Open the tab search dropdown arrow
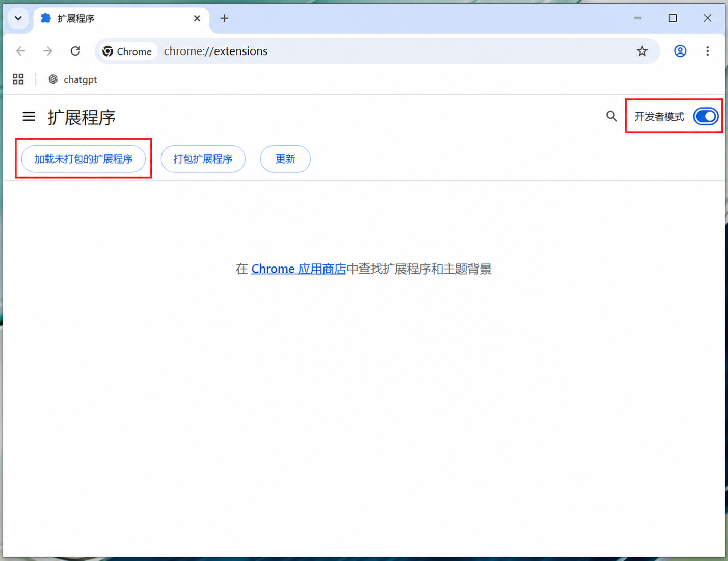Screen dimensions: 728x561 click(x=18, y=18)
